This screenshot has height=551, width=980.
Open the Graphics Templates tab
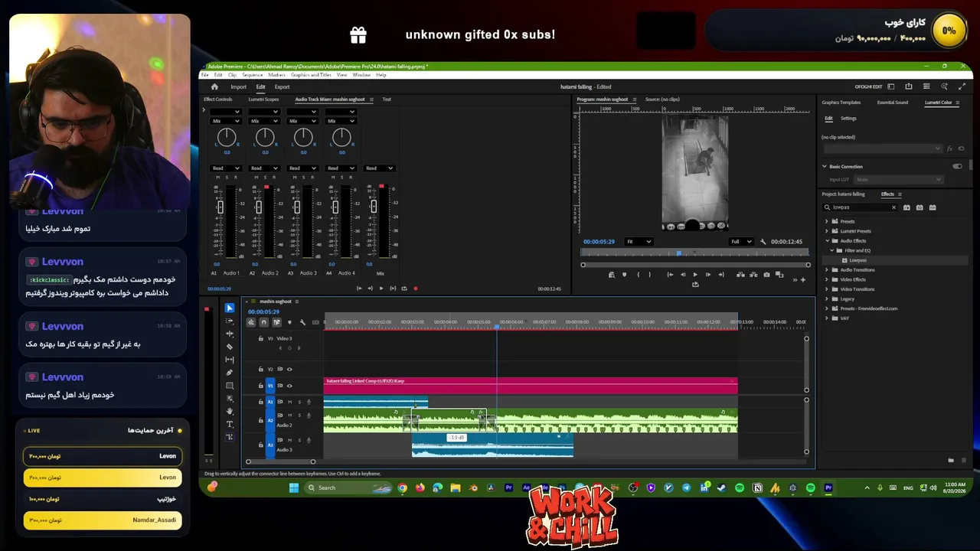pyautogui.click(x=841, y=103)
